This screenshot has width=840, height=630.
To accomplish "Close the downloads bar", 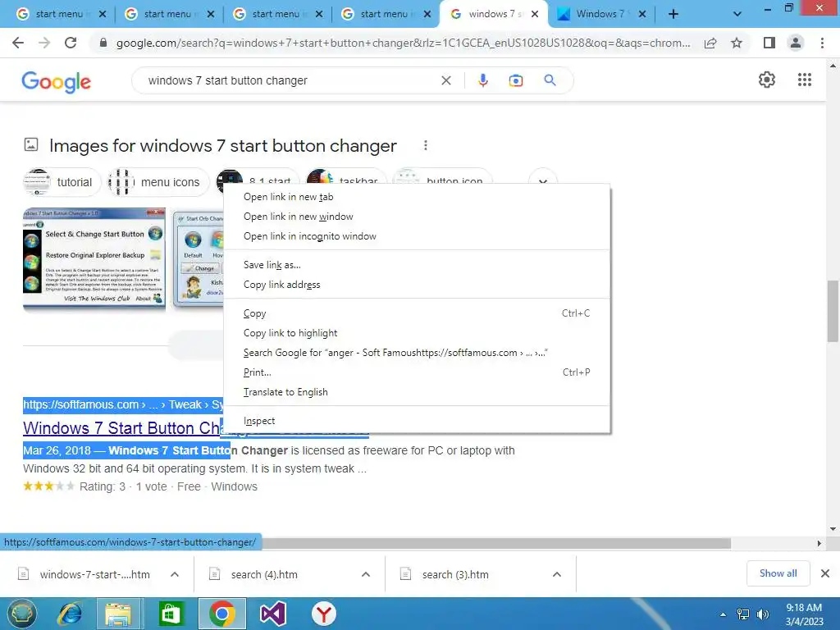I will click(x=825, y=573).
